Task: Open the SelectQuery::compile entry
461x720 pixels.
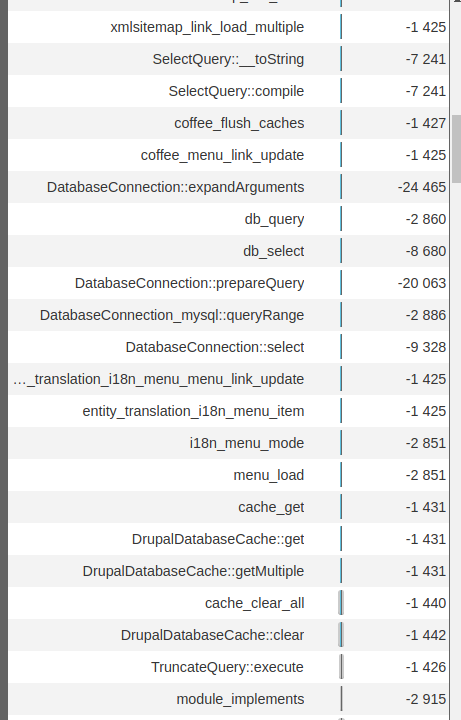Action: (x=236, y=91)
